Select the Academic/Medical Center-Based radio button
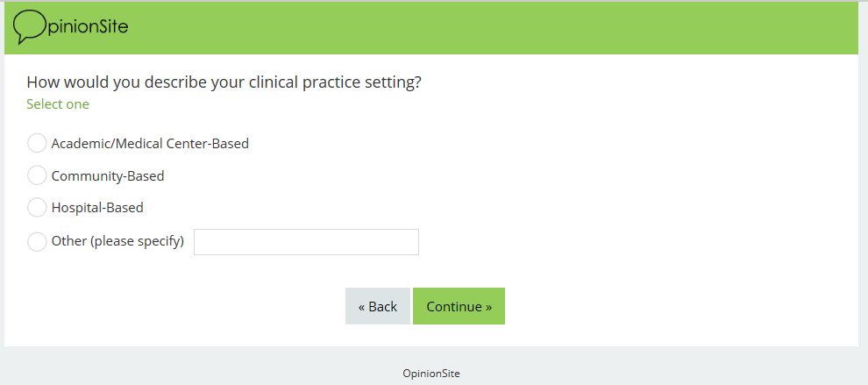The width and height of the screenshot is (868, 385). [37, 143]
